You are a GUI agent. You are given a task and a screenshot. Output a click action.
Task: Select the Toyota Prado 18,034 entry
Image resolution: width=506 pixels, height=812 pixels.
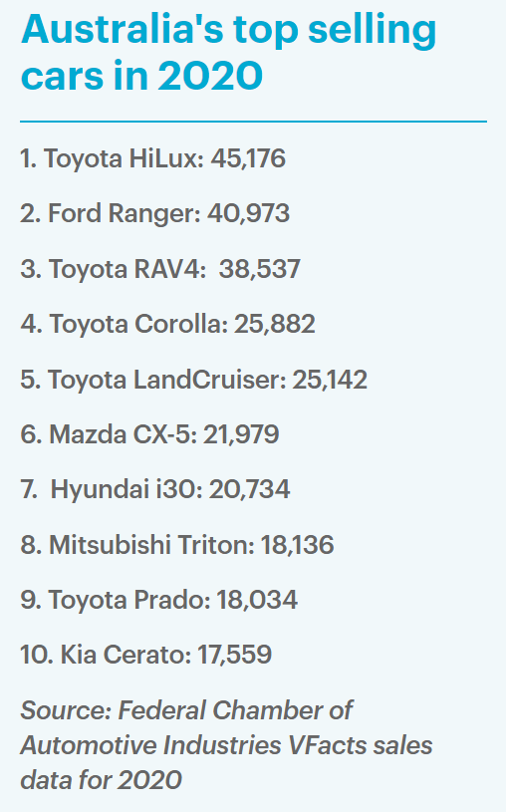[x=159, y=600]
